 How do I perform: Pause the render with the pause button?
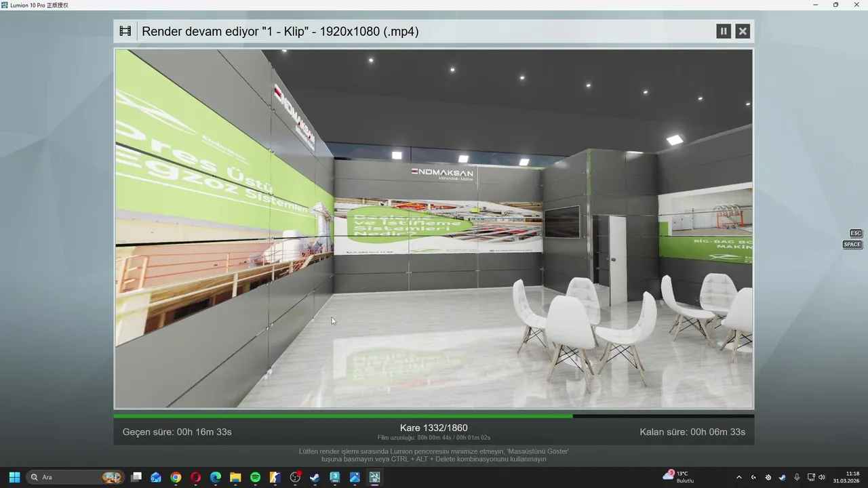coord(724,31)
